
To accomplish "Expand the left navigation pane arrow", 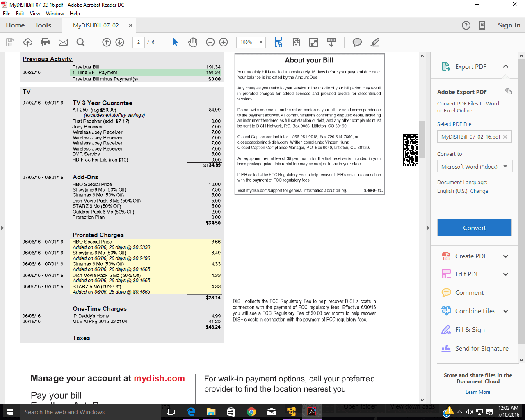I will pyautogui.click(x=2, y=228).
